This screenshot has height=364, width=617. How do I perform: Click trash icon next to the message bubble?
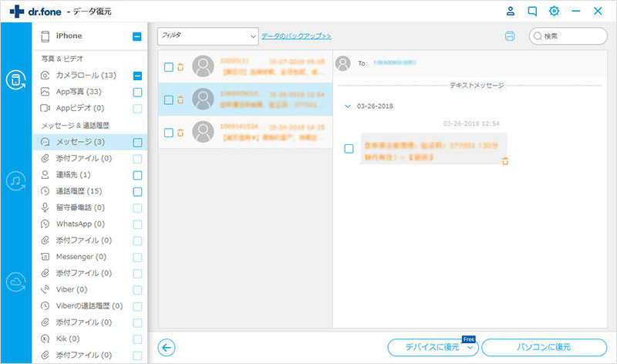(505, 160)
